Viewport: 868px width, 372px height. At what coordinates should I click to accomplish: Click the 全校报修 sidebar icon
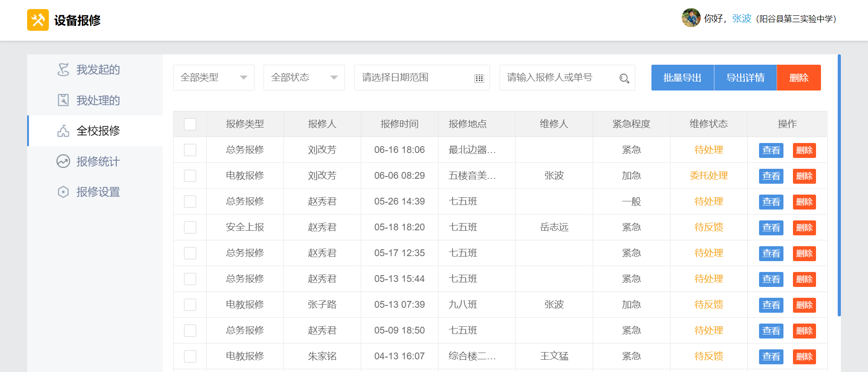point(63,131)
